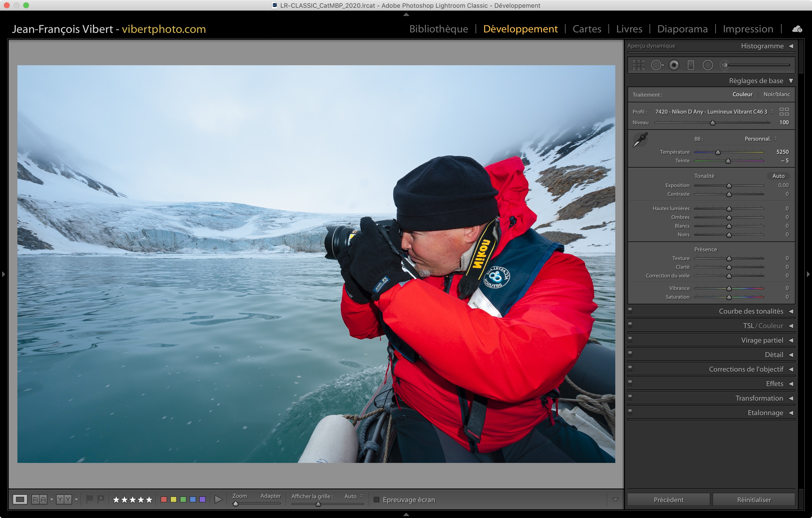Activate the Red eye correction tool
Viewport: 812px width, 518px height.
tap(674, 65)
